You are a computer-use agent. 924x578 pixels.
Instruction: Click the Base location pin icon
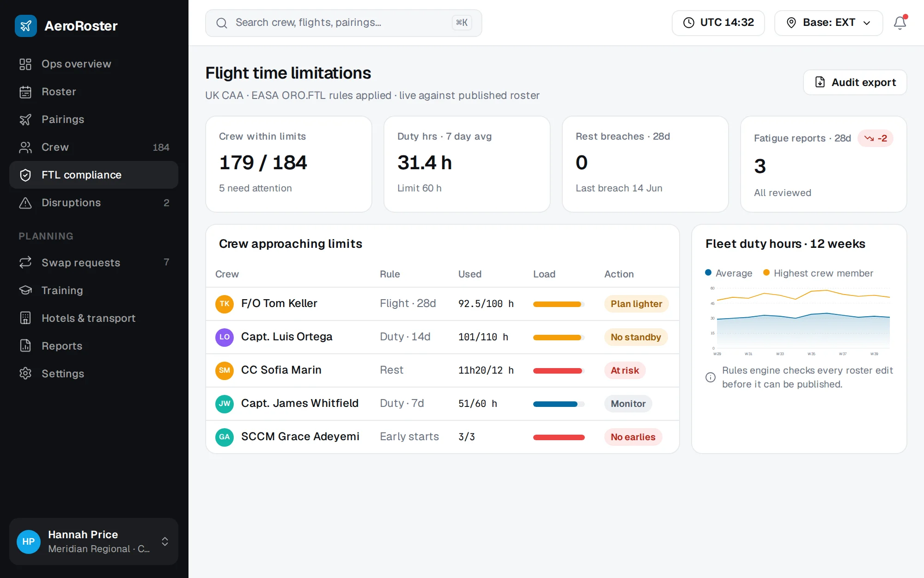pos(791,23)
